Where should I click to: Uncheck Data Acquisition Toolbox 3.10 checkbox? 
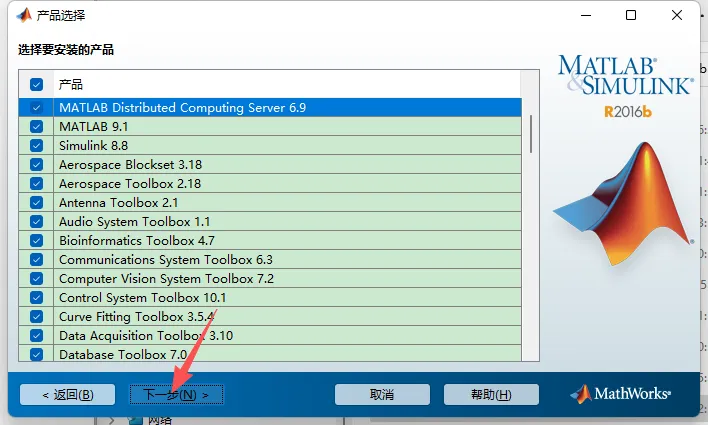(x=37, y=335)
